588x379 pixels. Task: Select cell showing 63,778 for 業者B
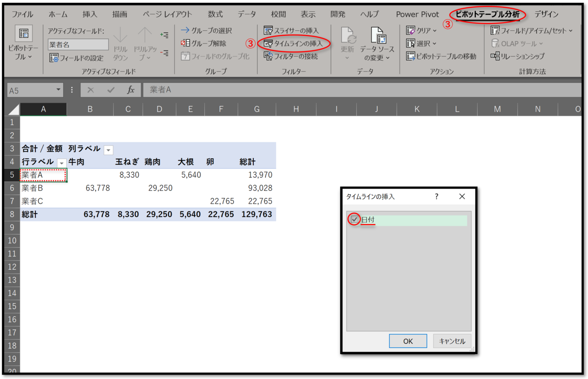90,188
